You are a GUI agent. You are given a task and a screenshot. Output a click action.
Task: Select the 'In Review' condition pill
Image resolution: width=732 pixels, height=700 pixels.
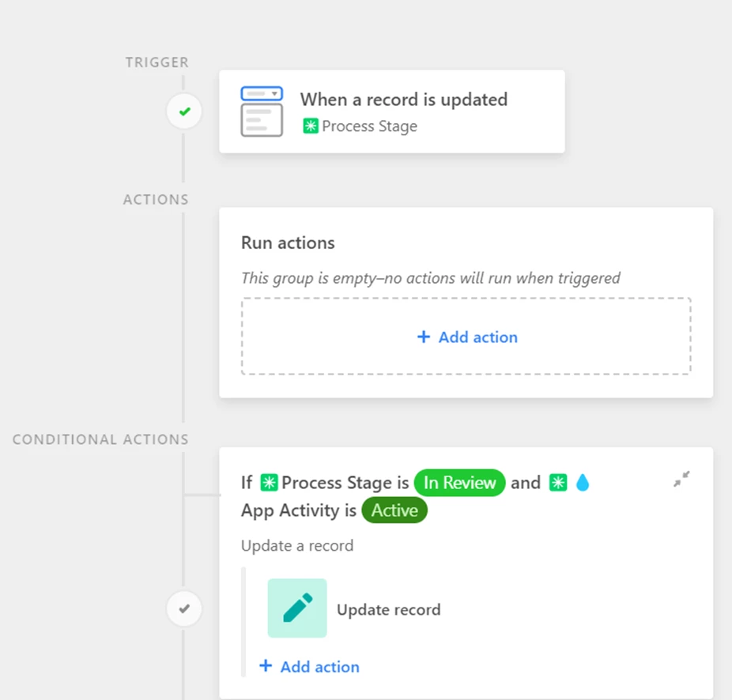[x=459, y=483]
